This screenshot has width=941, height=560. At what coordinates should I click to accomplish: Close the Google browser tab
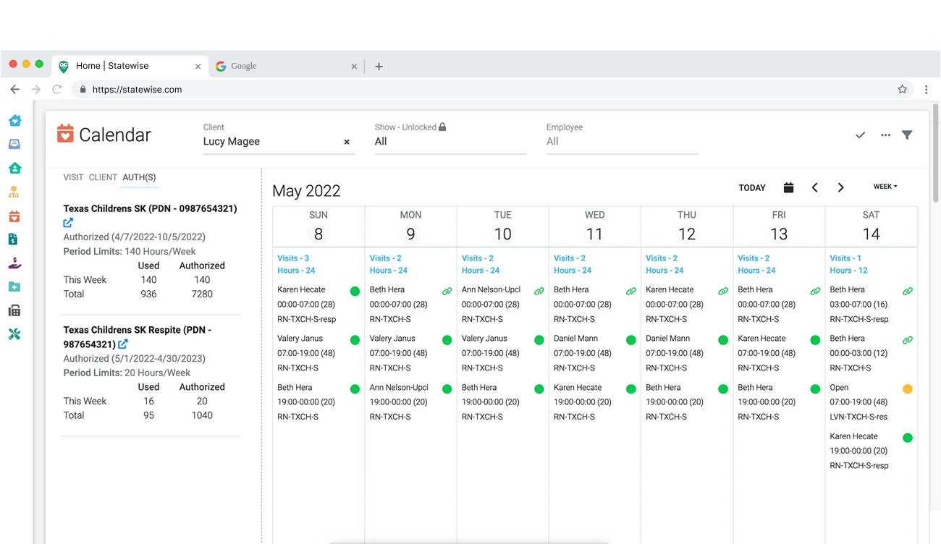click(354, 67)
